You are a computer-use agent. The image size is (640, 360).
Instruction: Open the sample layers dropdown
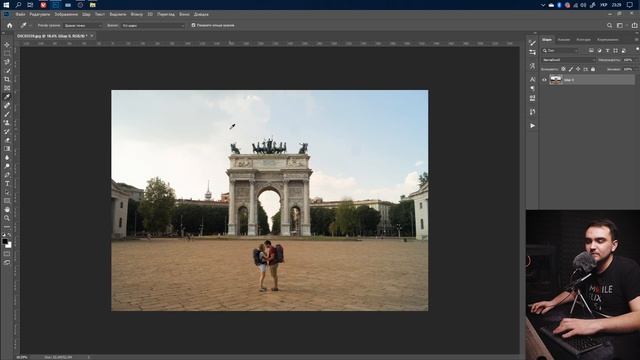click(153, 25)
